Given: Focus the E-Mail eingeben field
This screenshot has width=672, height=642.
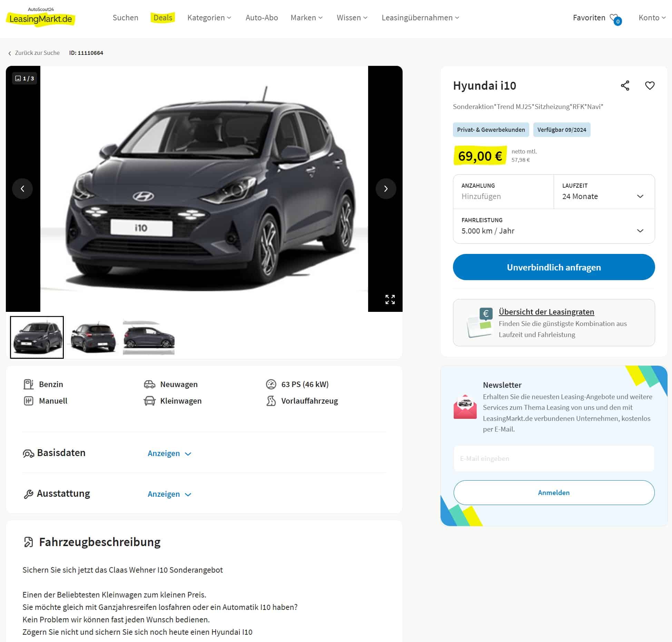Looking at the screenshot, I should click(x=554, y=458).
